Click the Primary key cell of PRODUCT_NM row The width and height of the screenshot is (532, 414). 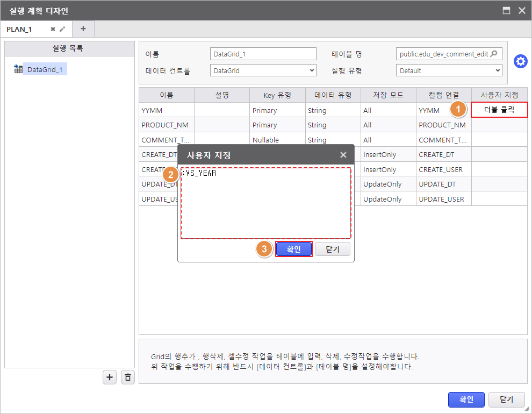click(277, 125)
